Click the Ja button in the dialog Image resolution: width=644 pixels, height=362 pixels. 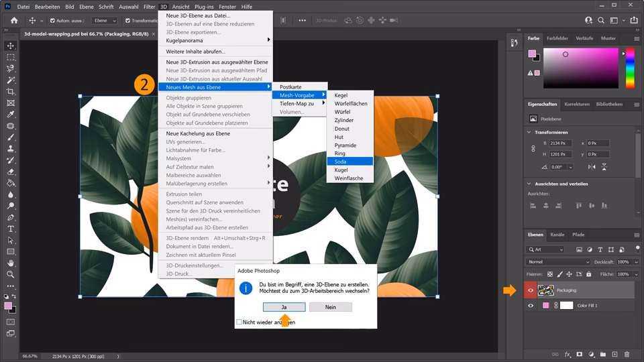(x=284, y=306)
